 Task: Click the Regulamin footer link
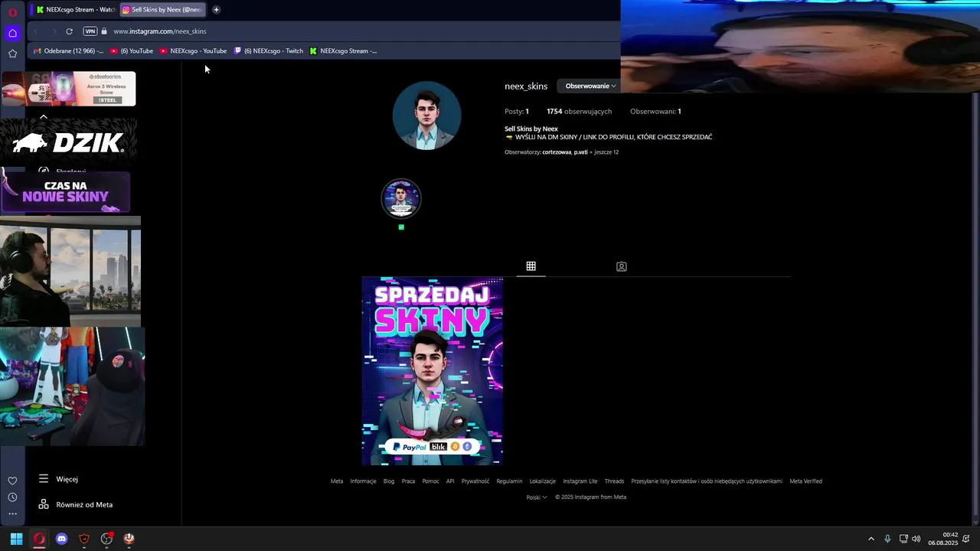pos(509,481)
